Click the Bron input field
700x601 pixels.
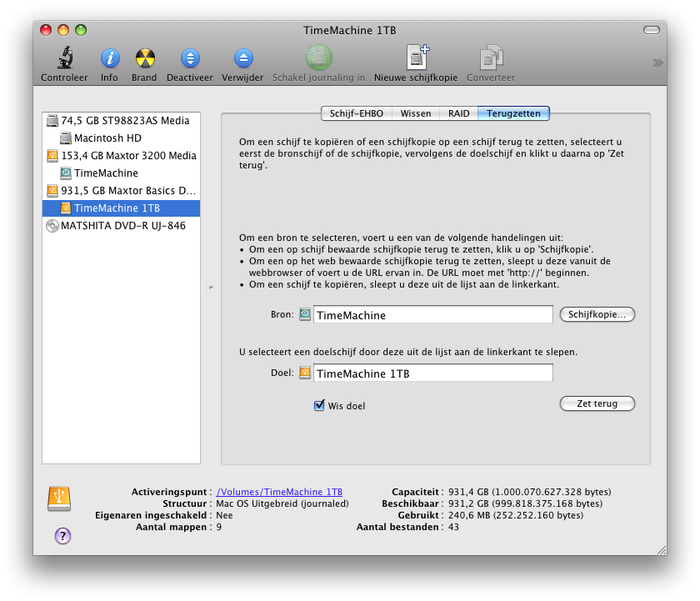point(432,315)
